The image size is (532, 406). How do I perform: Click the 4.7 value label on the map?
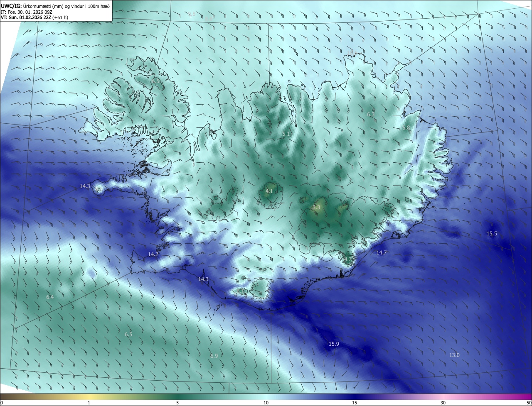pos(348,259)
